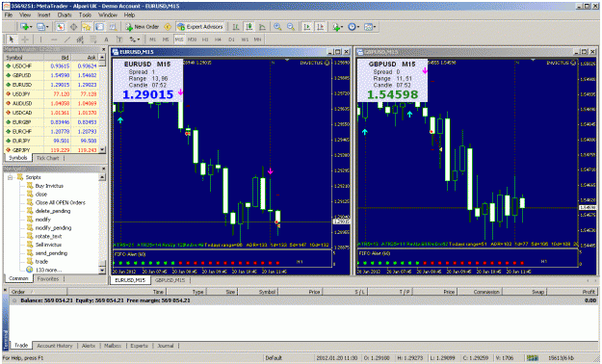The width and height of the screenshot is (602, 364).
Task: Switch to the M30 timeframe
Action: (192, 39)
